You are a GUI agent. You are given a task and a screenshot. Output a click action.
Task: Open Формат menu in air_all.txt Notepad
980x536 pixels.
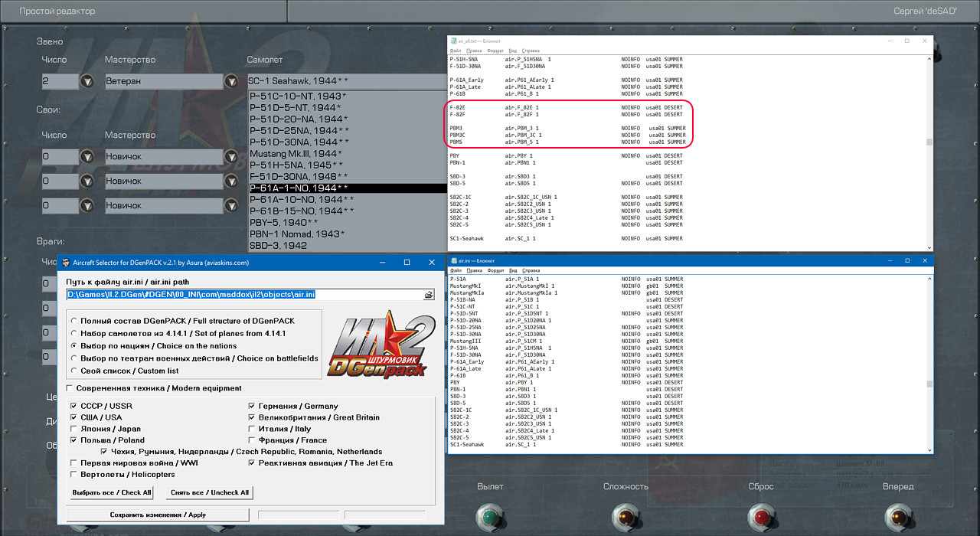coord(495,51)
